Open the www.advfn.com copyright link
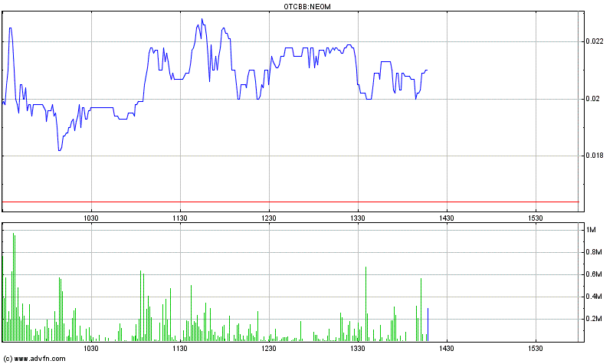613x364 pixels. [x=34, y=359]
